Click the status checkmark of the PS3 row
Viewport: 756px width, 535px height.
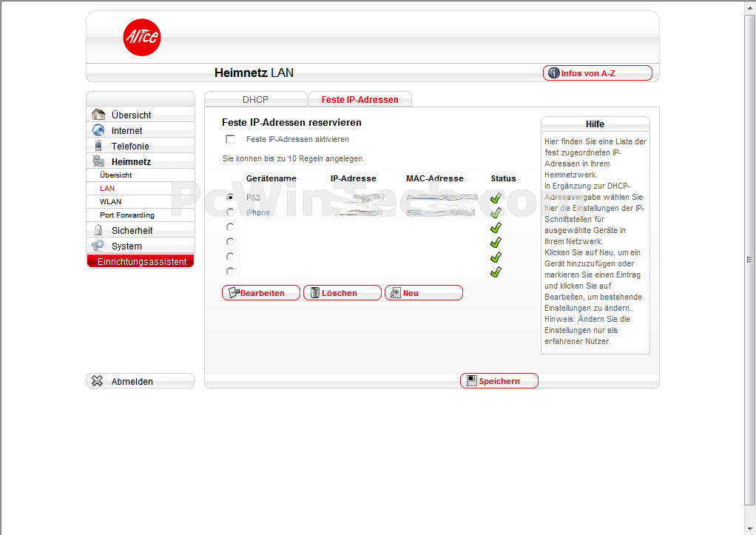point(496,198)
